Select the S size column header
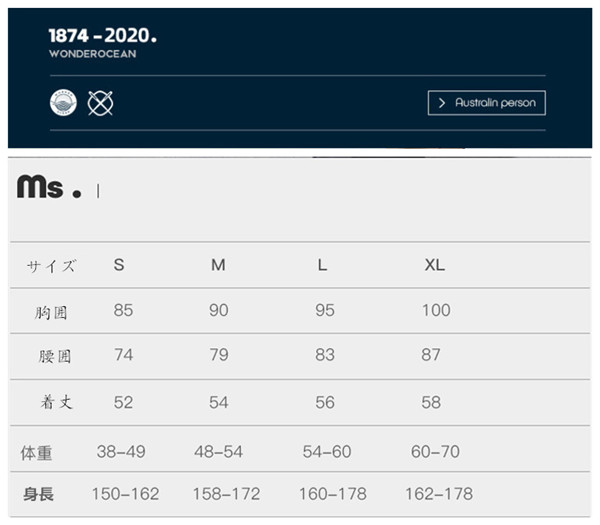 click(119, 265)
